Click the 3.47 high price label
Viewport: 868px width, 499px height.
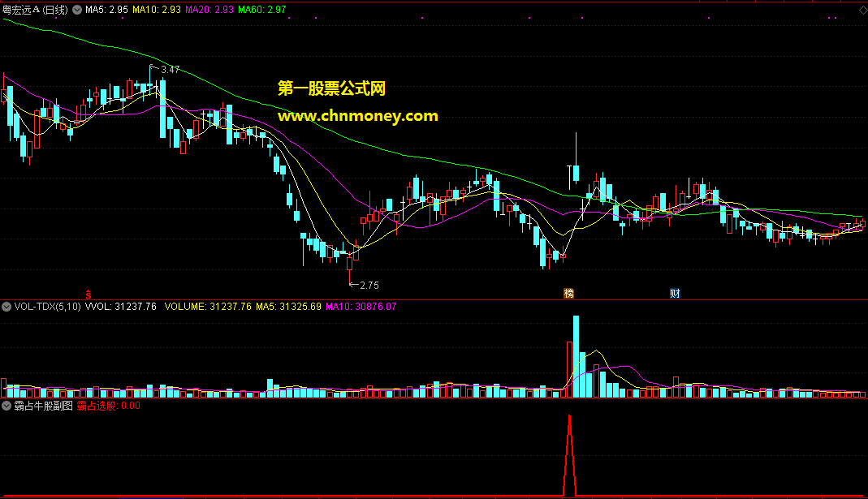pos(170,70)
